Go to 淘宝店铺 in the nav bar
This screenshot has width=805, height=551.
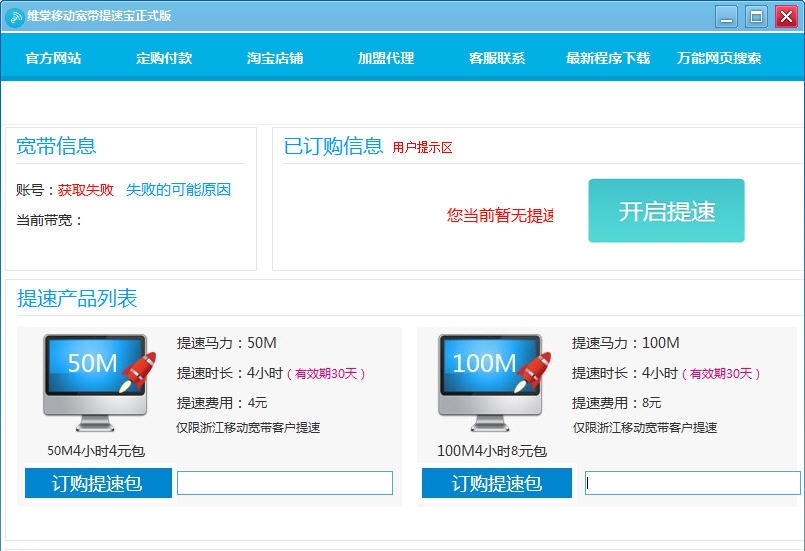275,58
